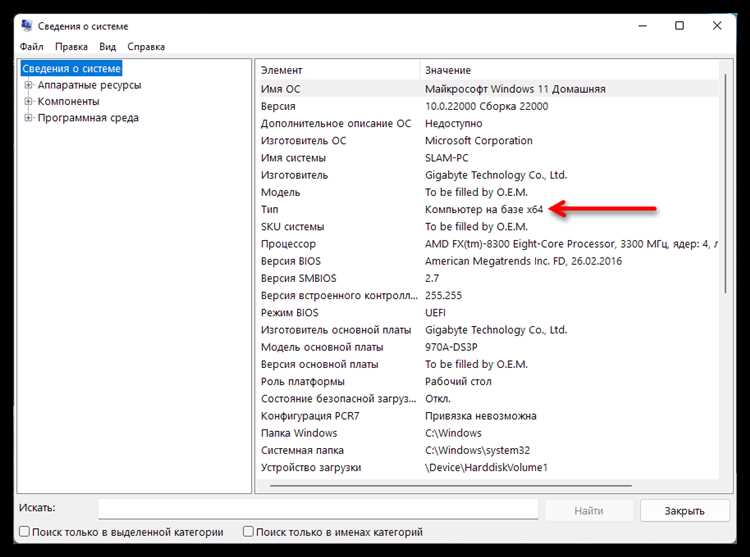This screenshot has width=750, height=557.
Task: Enable Поиск только в выделенной категории checkbox
Action: [25, 533]
